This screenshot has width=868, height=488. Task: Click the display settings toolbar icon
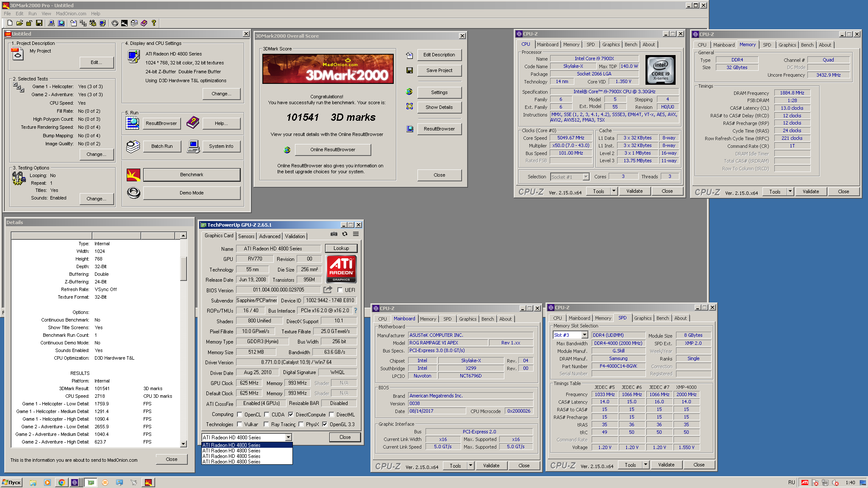pos(103,23)
